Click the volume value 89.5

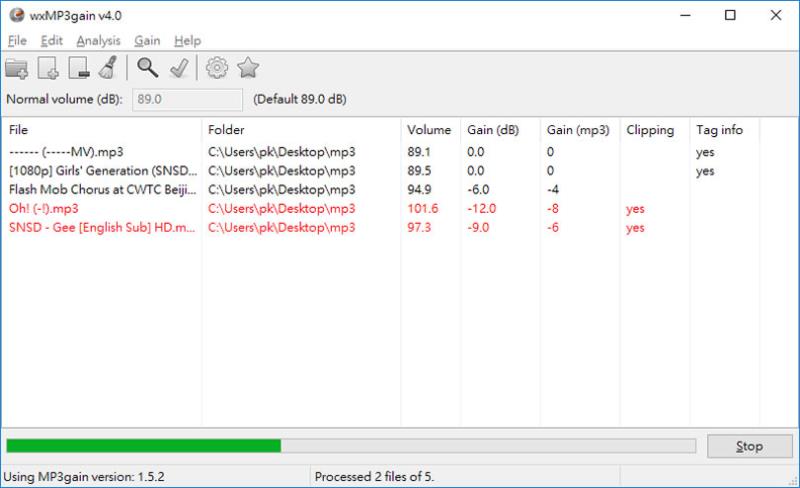[419, 171]
